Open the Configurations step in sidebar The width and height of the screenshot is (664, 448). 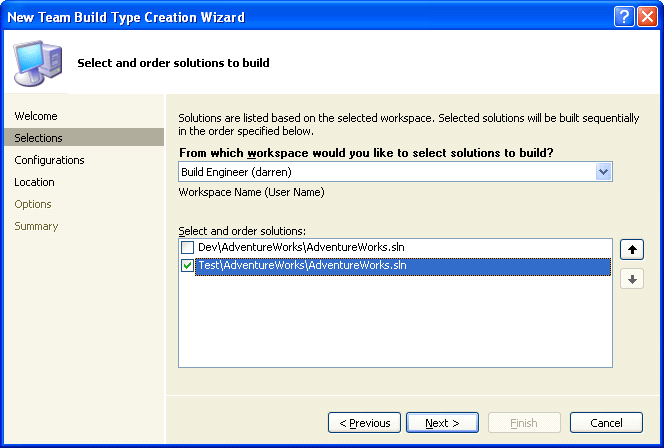(x=49, y=160)
